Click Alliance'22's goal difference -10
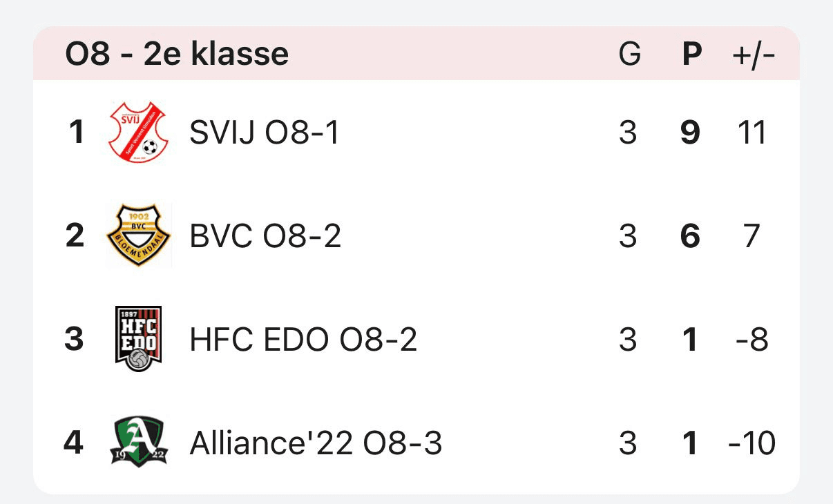This screenshot has height=504, width=833. point(751,443)
